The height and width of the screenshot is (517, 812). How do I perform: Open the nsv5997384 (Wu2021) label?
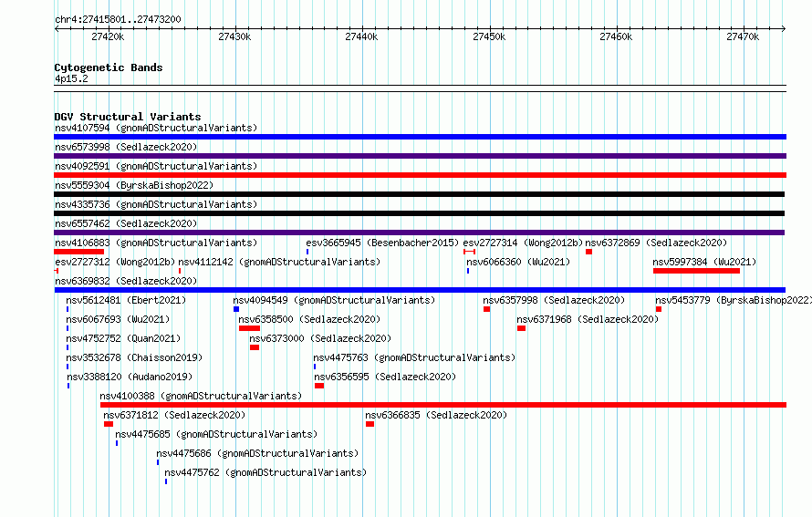[704, 262]
